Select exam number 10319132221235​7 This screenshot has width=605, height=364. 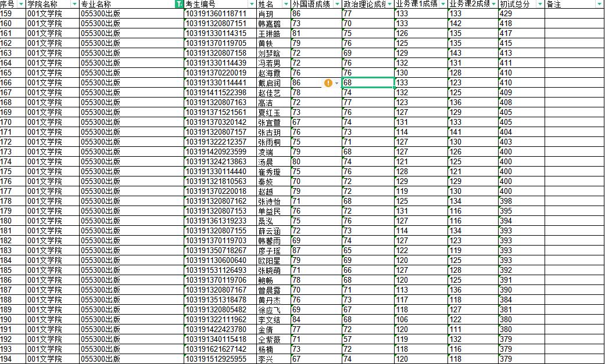coord(220,142)
